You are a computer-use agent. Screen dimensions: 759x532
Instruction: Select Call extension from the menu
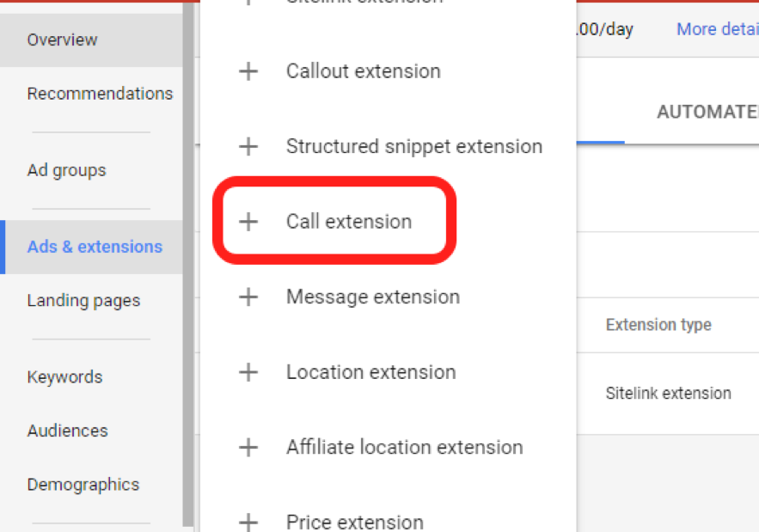click(349, 222)
